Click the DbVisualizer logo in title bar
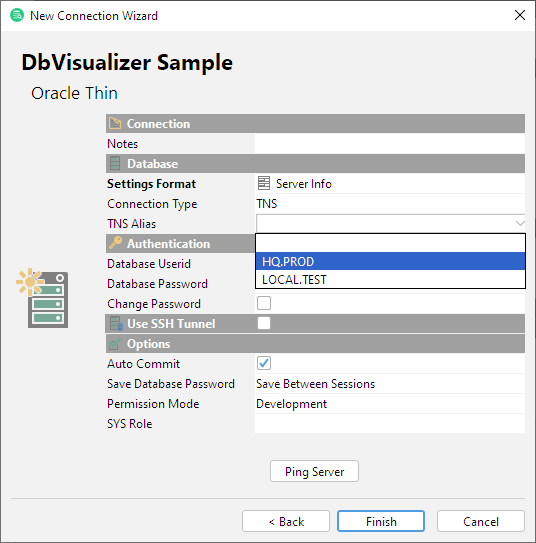The image size is (536, 543). (x=17, y=16)
